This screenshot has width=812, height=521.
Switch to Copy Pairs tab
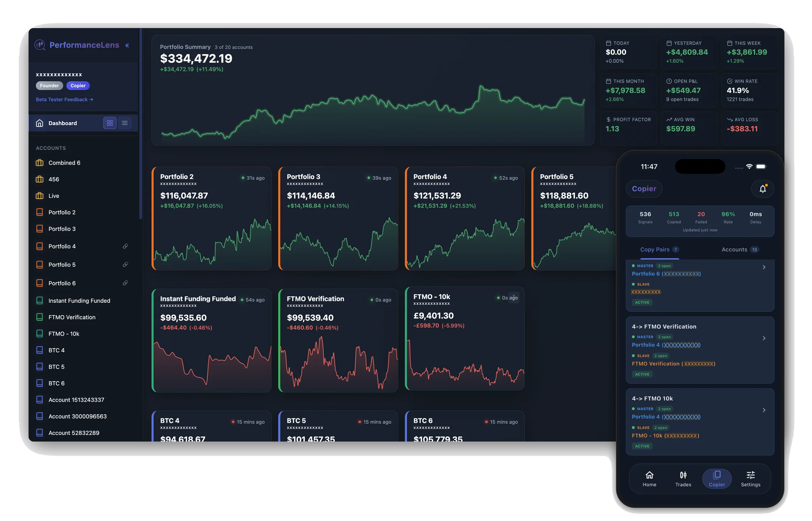click(x=659, y=250)
